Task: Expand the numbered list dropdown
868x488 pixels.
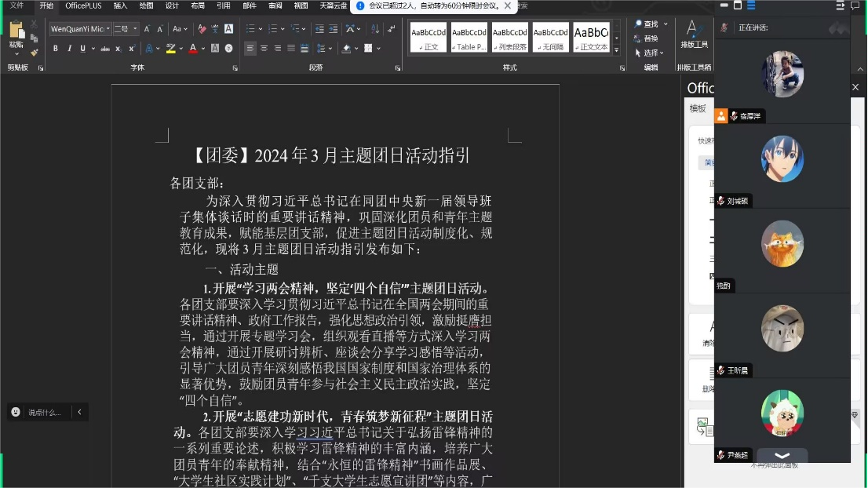Action: (283, 29)
